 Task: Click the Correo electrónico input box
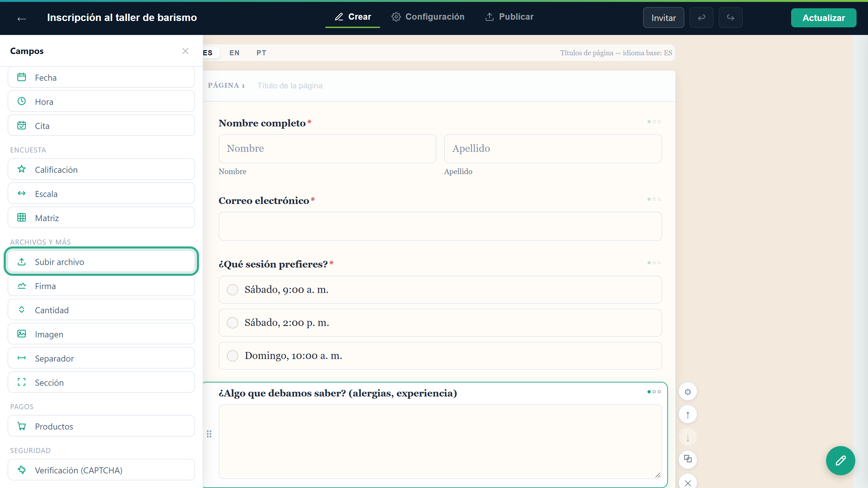pyautogui.click(x=440, y=226)
